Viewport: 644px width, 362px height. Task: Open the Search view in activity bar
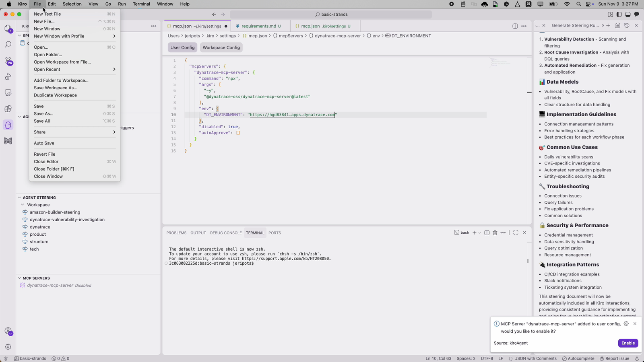pos(8,44)
